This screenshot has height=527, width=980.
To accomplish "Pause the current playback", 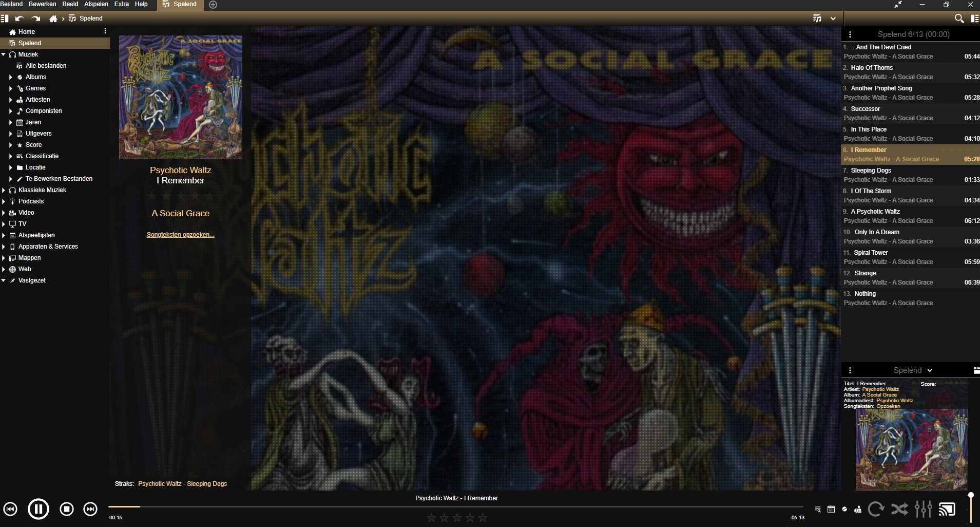I will [x=38, y=509].
